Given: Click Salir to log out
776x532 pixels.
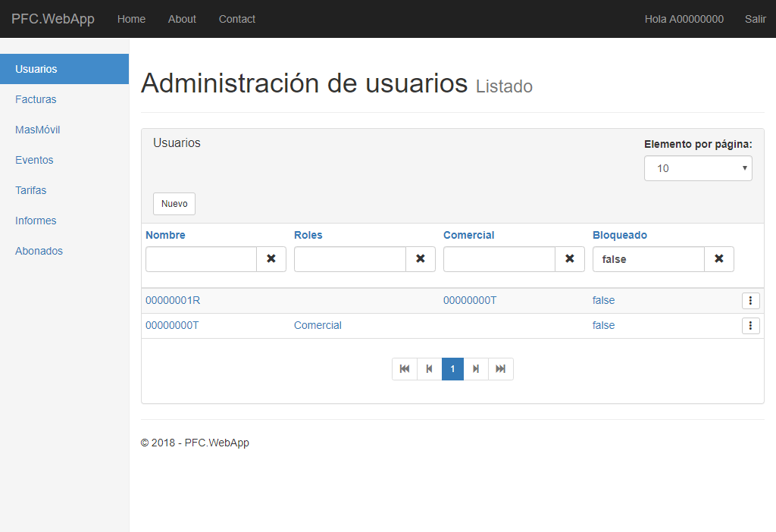Looking at the screenshot, I should pos(755,19).
